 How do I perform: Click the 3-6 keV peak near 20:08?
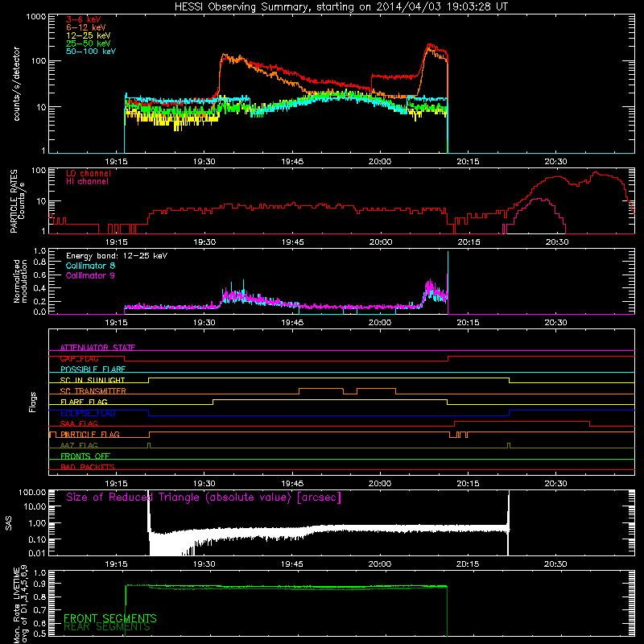[x=429, y=45]
